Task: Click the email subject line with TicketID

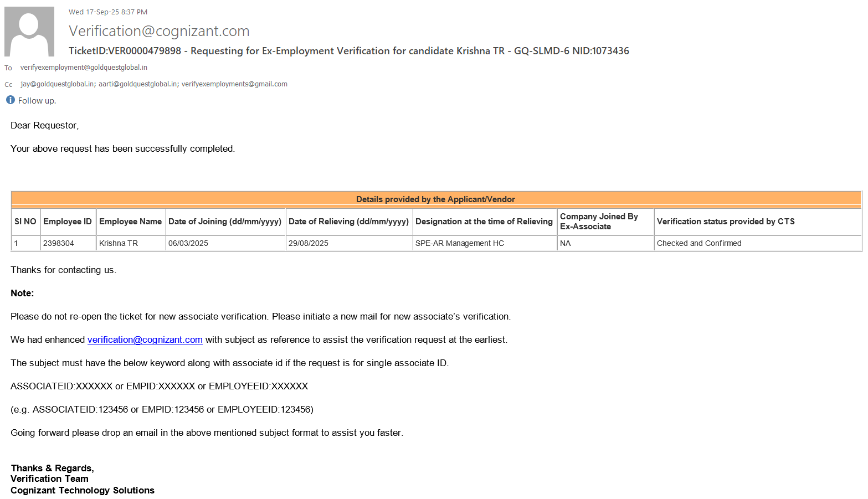Action: 349,51
